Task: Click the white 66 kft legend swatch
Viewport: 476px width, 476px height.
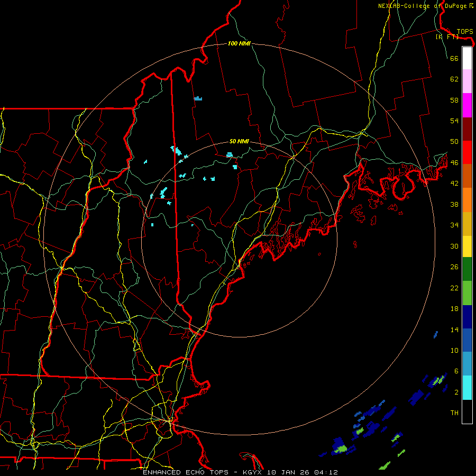Action: (467, 58)
